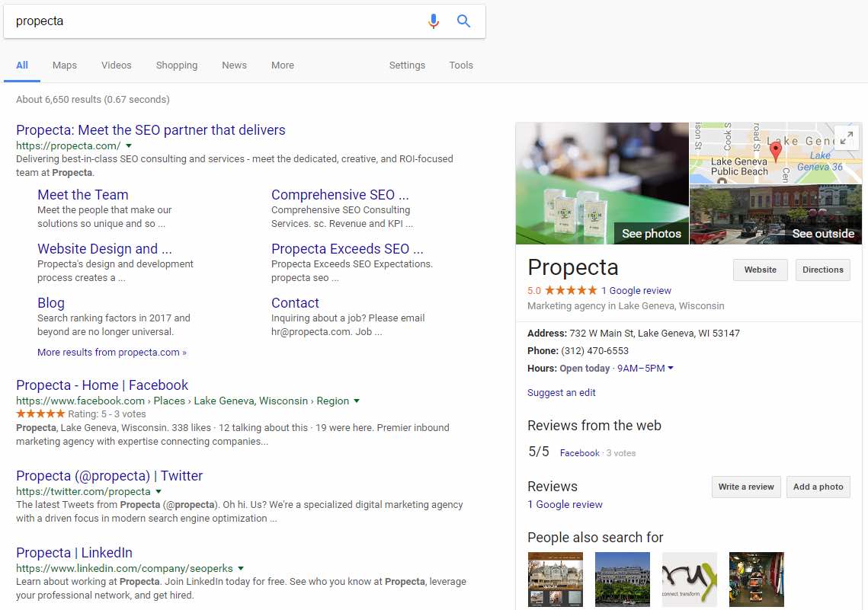Click the Add a photo button
The image size is (868, 610).
pyautogui.click(x=818, y=487)
